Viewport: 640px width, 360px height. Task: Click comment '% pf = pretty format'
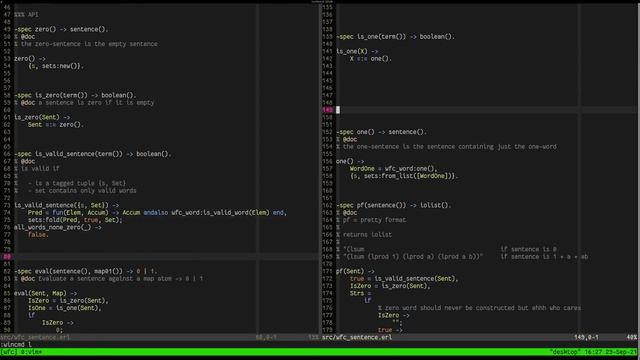[x=371, y=220]
